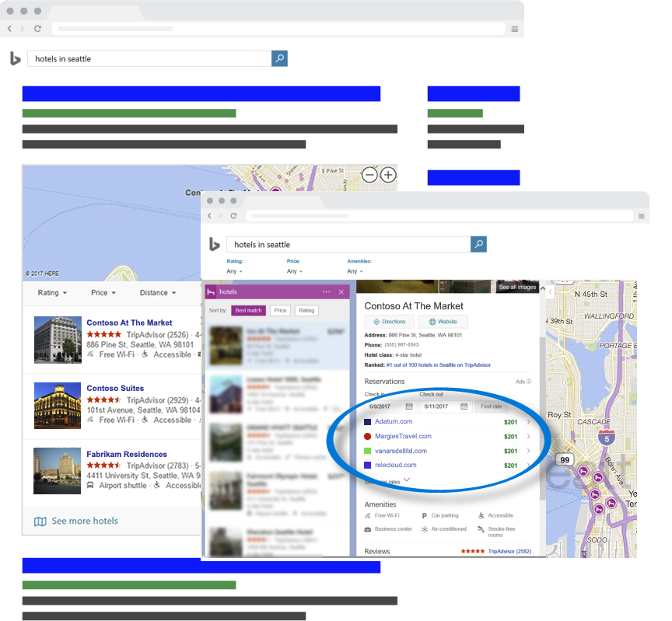
Task: Click the reload icon in front browser
Action: (233, 216)
